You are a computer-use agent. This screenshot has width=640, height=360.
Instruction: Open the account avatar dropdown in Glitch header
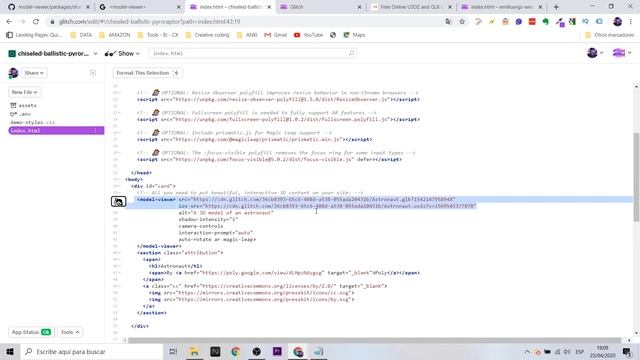tap(595, 53)
